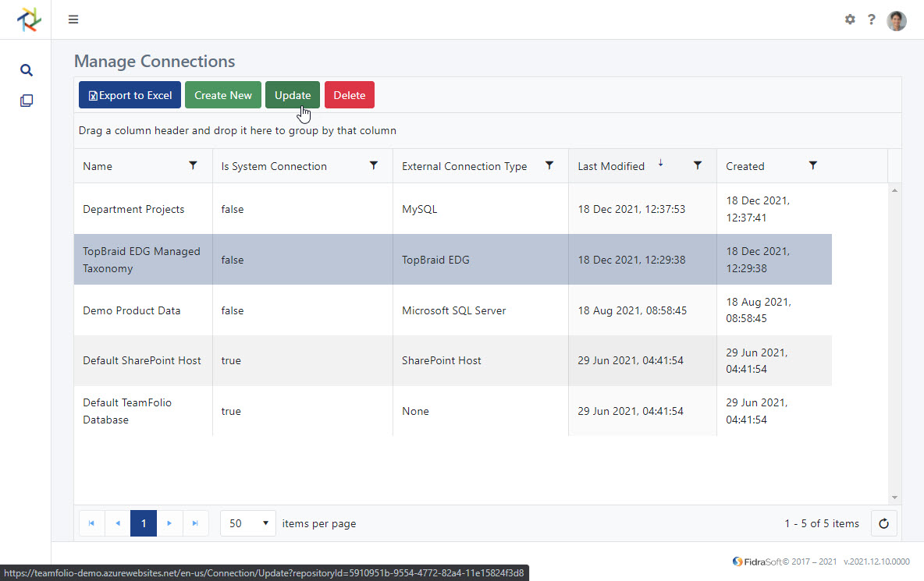Click the vertical scrollbar of the grid
924x581 pixels.
click(x=894, y=343)
